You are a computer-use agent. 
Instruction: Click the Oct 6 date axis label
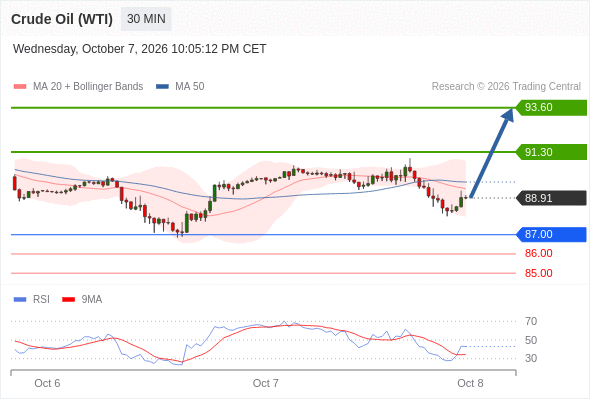tap(47, 383)
